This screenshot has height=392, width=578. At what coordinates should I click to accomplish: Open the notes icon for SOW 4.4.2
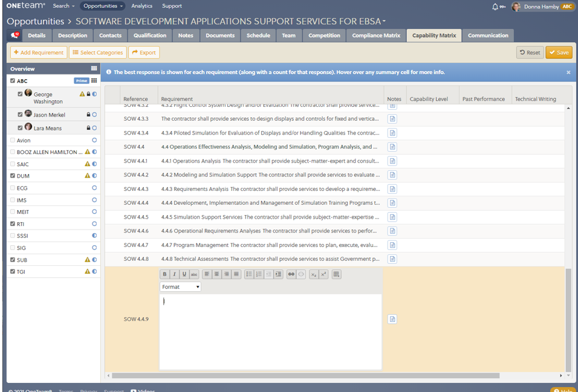coord(392,175)
